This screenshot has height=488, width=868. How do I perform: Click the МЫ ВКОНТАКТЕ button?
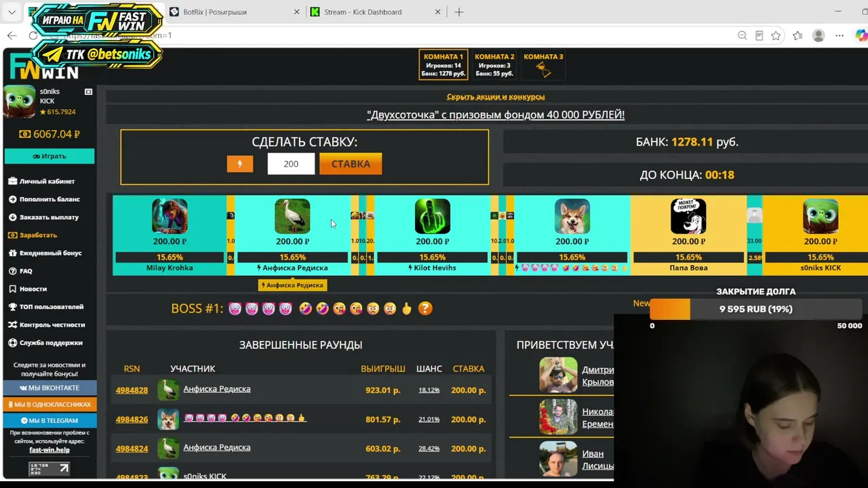50,388
